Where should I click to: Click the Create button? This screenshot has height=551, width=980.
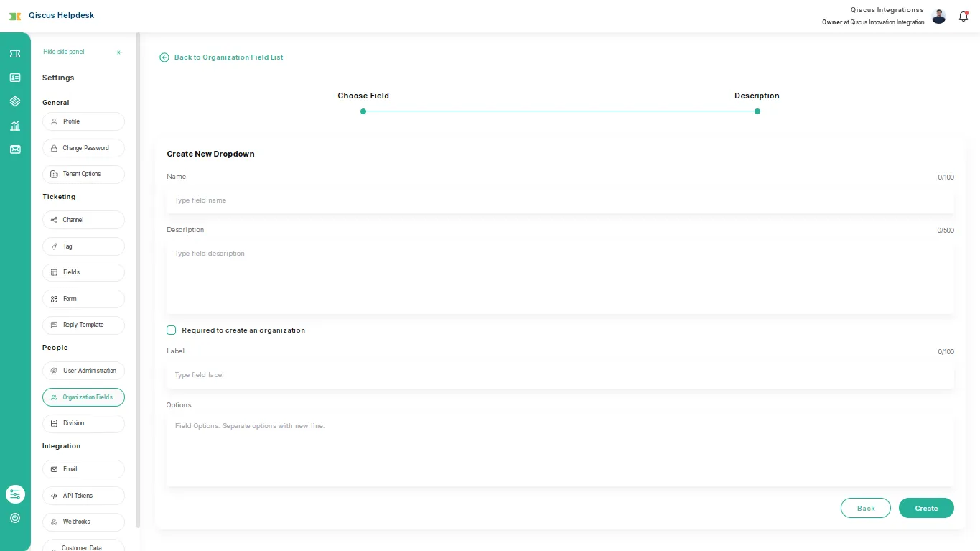click(926, 508)
